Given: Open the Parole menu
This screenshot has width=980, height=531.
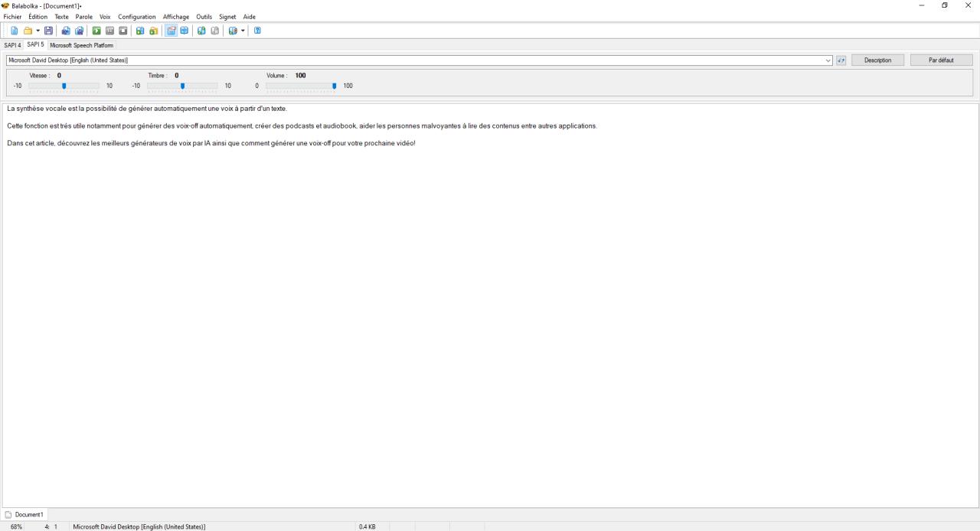Looking at the screenshot, I should [83, 17].
